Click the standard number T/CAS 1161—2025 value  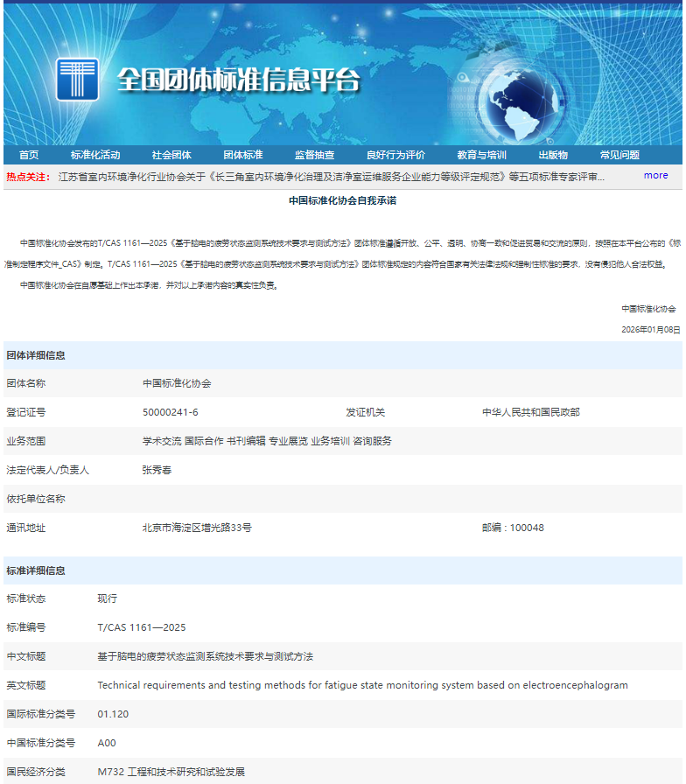click(x=141, y=627)
